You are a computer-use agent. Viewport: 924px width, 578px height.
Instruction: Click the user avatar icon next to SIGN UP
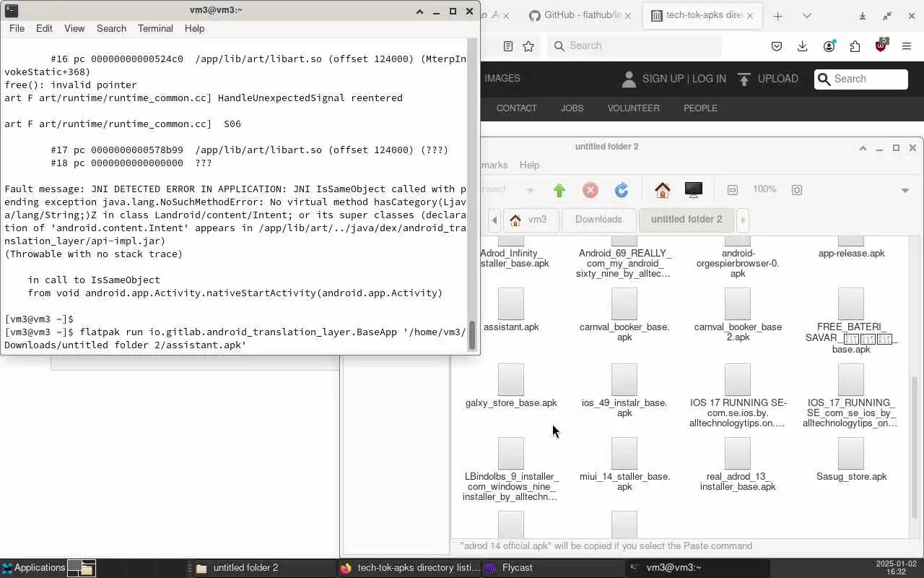[628, 79]
